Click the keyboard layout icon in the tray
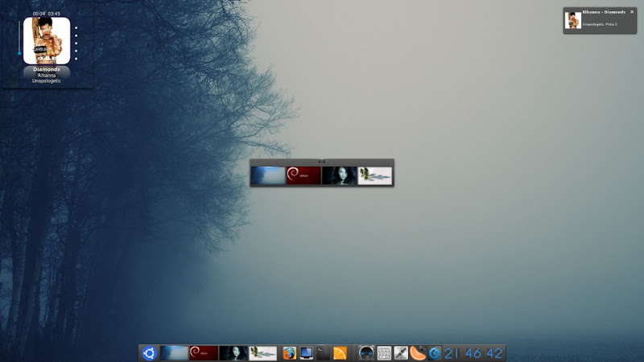 tap(384, 353)
